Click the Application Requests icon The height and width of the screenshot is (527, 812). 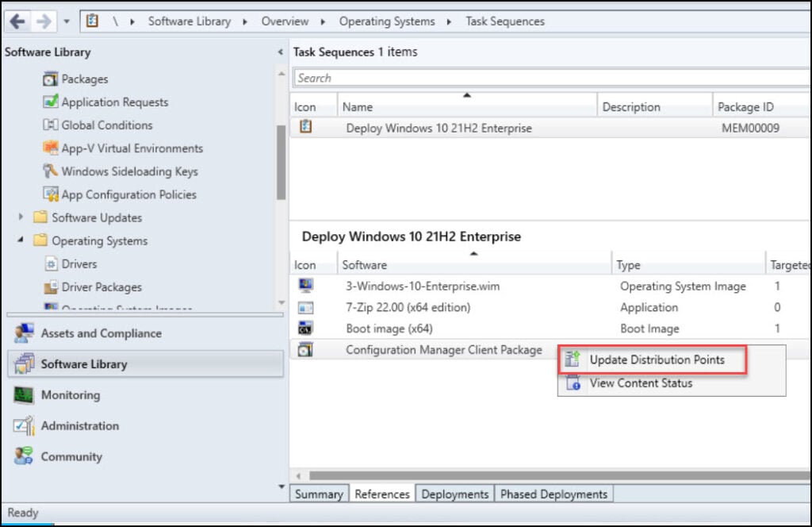point(50,102)
